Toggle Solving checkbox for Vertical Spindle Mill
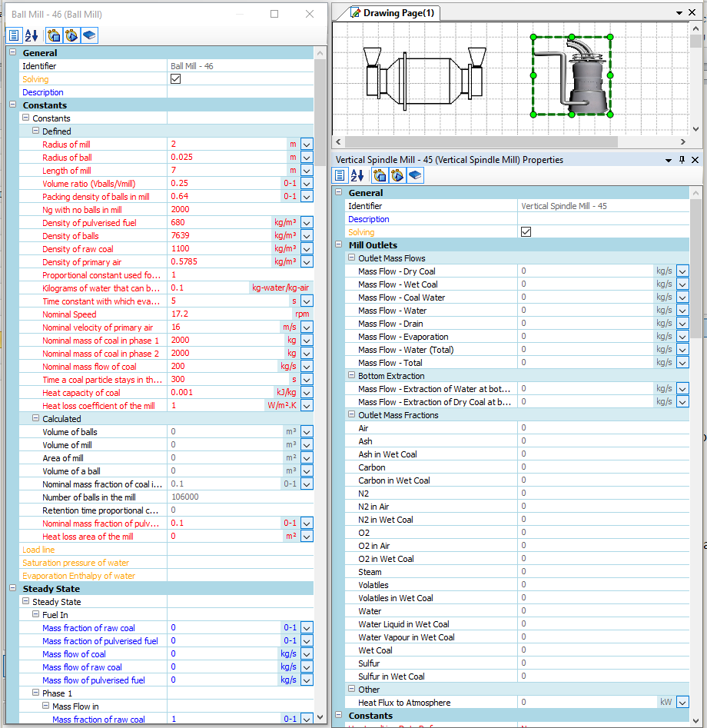707x728 pixels. pyautogui.click(x=526, y=232)
